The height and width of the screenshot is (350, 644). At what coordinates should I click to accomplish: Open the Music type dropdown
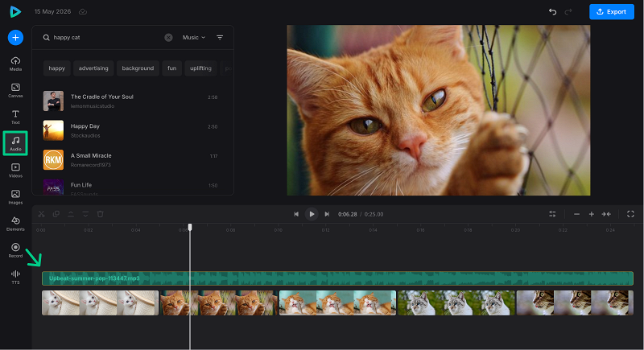193,37
